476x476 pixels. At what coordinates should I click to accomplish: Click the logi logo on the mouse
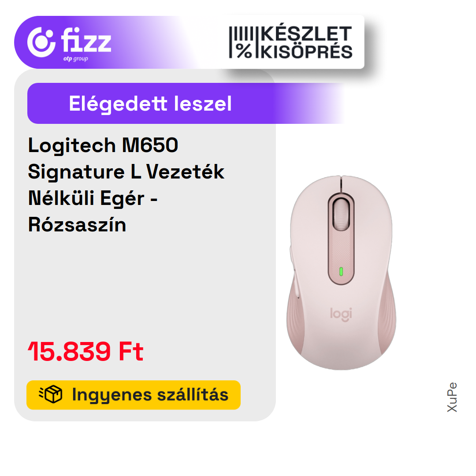pos(341,314)
